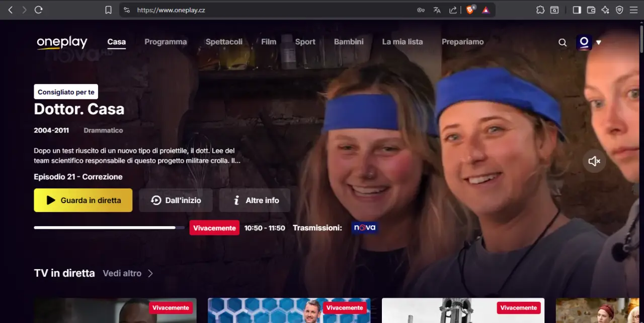644x323 pixels.
Task: Click the Episodio 21 - Correzione text
Action: click(x=78, y=177)
